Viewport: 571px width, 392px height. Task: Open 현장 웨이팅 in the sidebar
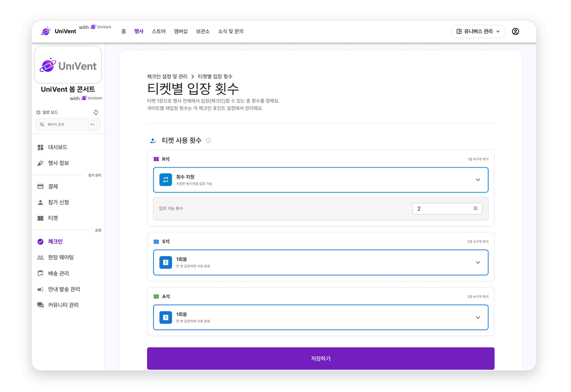(61, 257)
